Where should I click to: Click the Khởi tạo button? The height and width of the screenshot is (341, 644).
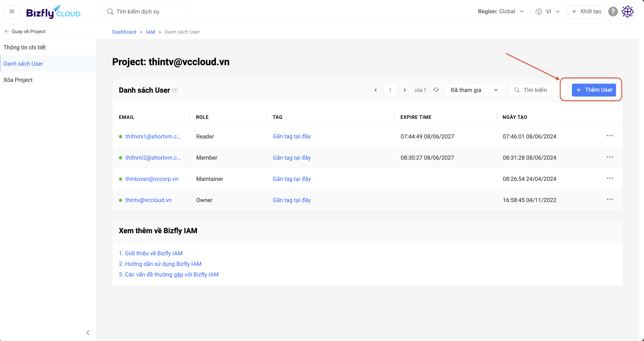(586, 12)
